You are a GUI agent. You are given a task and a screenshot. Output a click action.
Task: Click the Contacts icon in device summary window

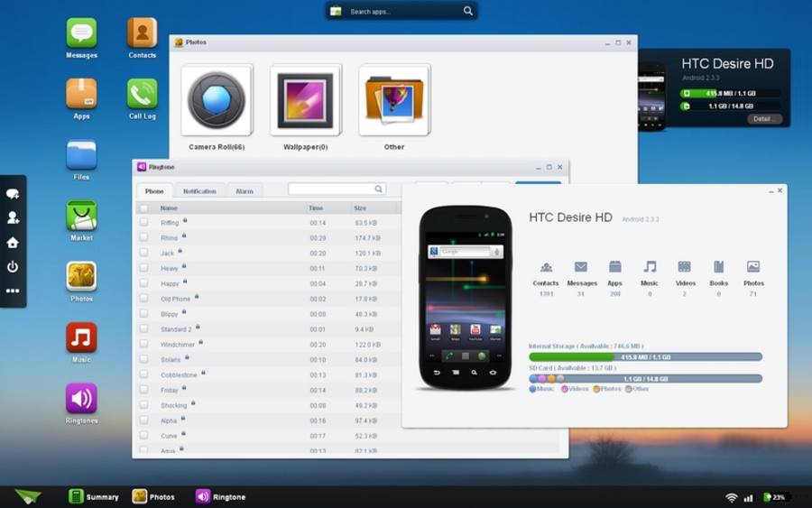click(x=546, y=267)
